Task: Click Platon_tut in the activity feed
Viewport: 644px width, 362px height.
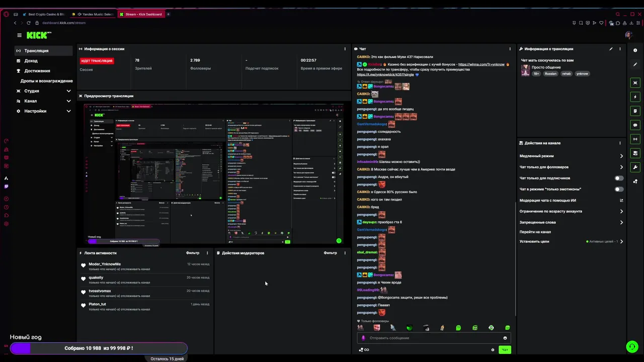Action: pyautogui.click(x=98, y=304)
